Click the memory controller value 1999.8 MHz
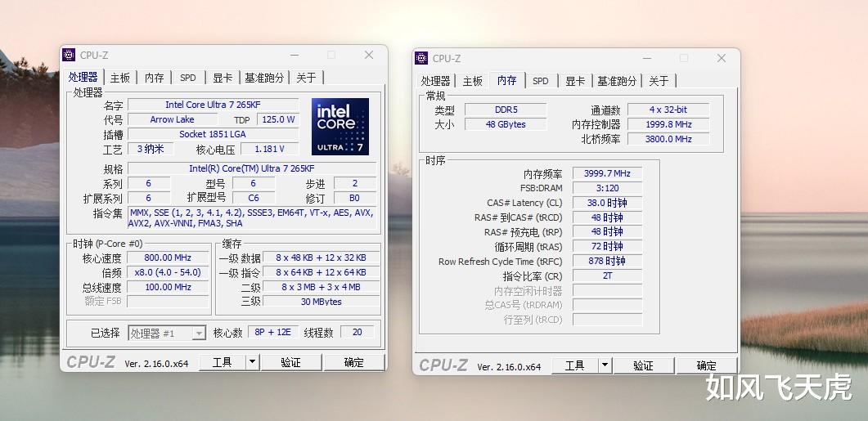Image resolution: width=868 pixels, height=421 pixels. pyautogui.click(x=668, y=124)
